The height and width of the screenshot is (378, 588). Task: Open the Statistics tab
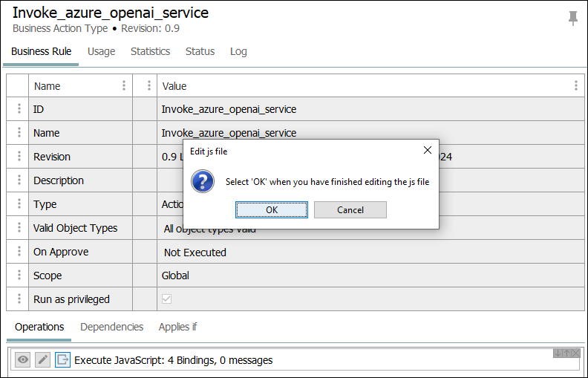[x=150, y=51]
